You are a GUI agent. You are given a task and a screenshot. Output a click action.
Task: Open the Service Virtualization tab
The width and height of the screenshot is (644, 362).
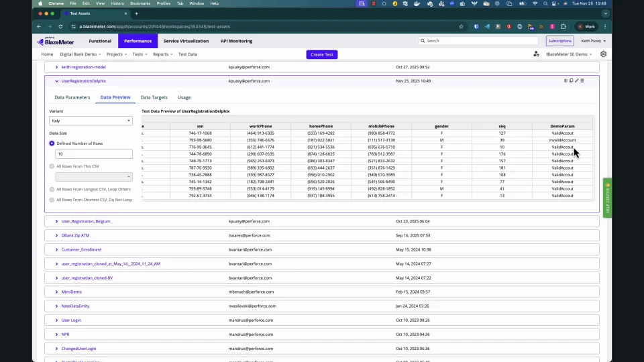click(186, 41)
